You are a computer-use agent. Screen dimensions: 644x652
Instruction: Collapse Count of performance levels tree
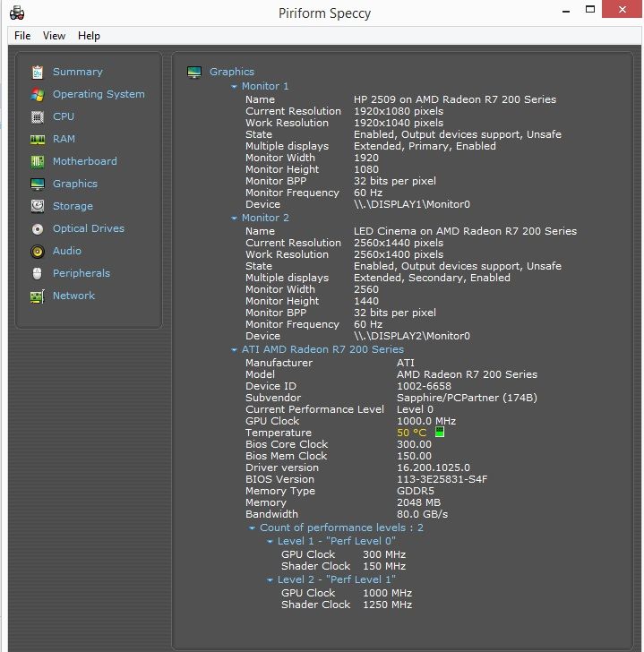tap(253, 528)
